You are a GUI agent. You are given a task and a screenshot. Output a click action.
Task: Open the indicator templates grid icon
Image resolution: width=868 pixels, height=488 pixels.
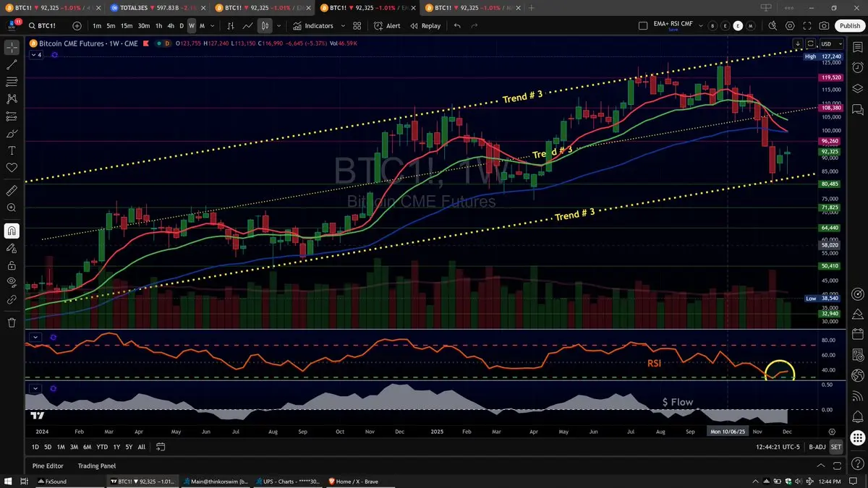pos(357,25)
